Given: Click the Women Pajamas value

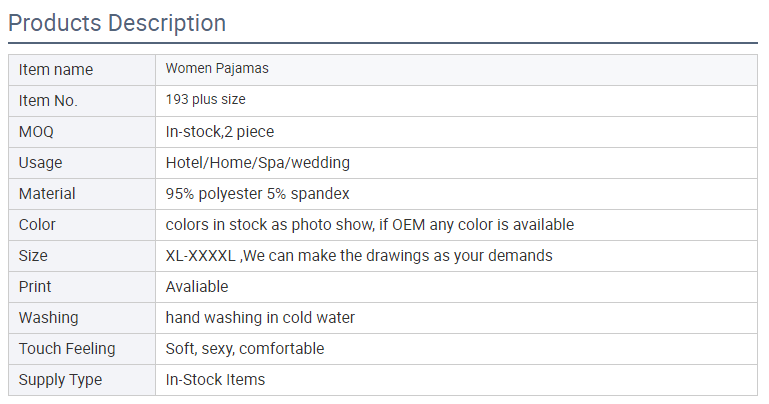Looking at the screenshot, I should click(x=217, y=68).
